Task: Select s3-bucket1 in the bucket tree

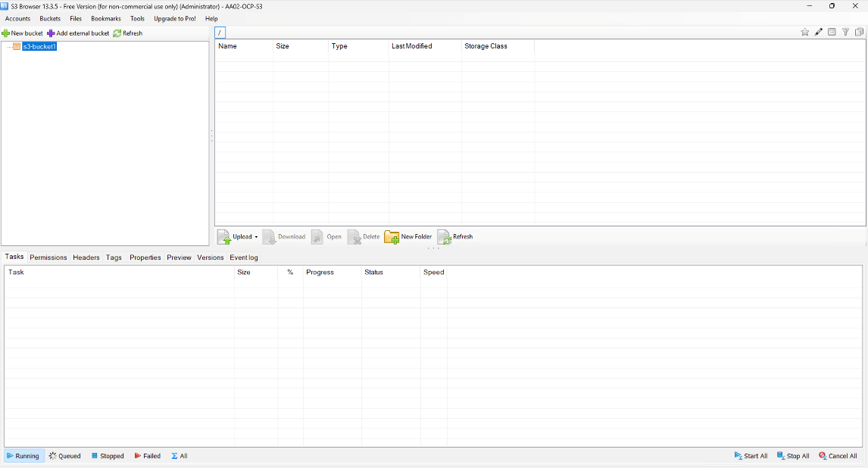Action: point(39,46)
